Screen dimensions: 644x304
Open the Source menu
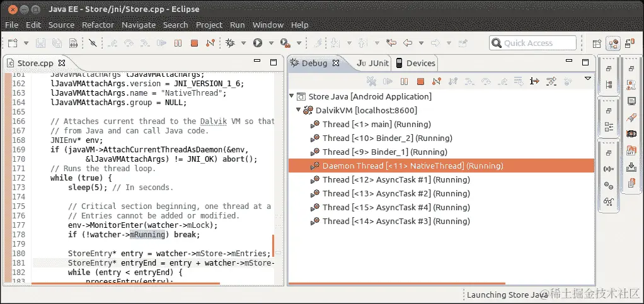61,25
